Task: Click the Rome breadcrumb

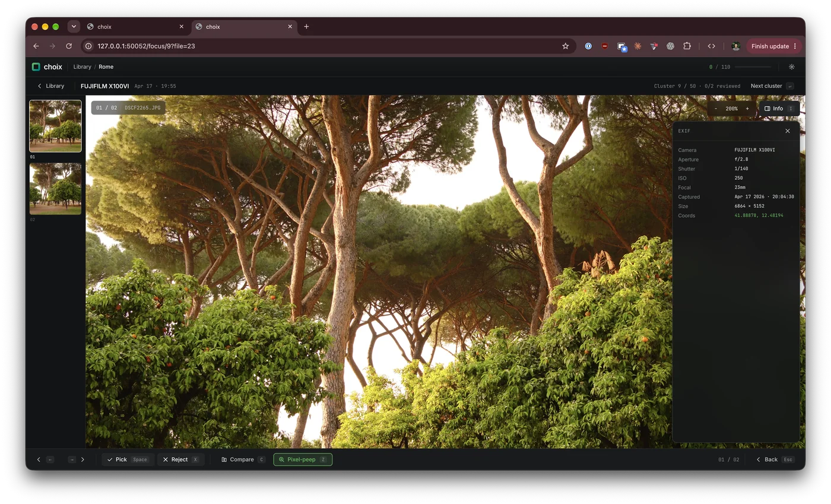Action: (x=106, y=67)
